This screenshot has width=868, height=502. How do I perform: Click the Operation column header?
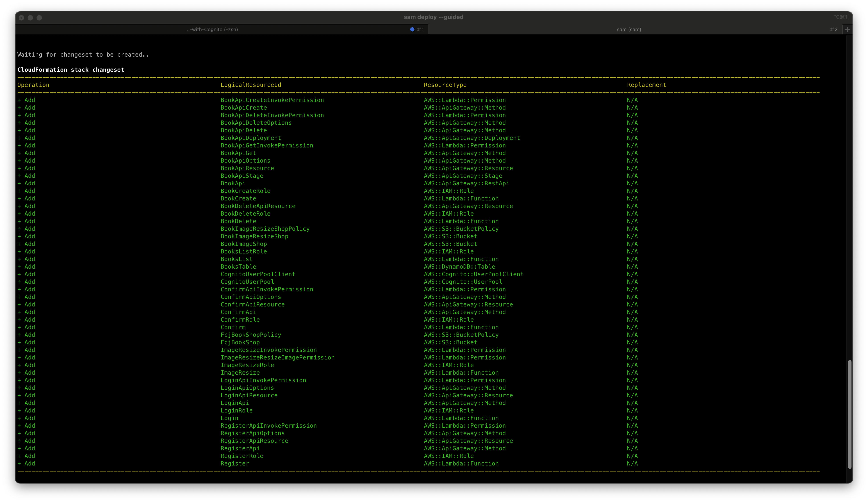pos(33,85)
